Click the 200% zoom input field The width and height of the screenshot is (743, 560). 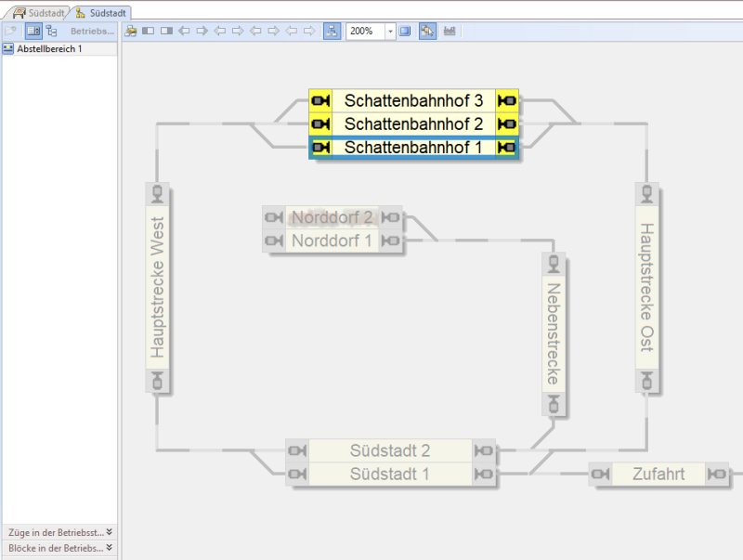point(366,31)
